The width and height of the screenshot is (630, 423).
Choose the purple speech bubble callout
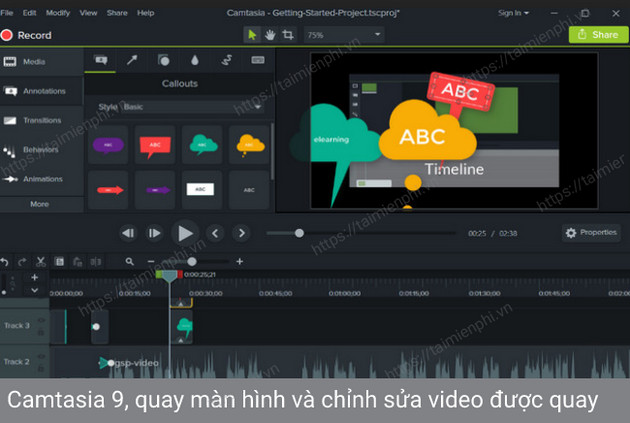[108, 145]
